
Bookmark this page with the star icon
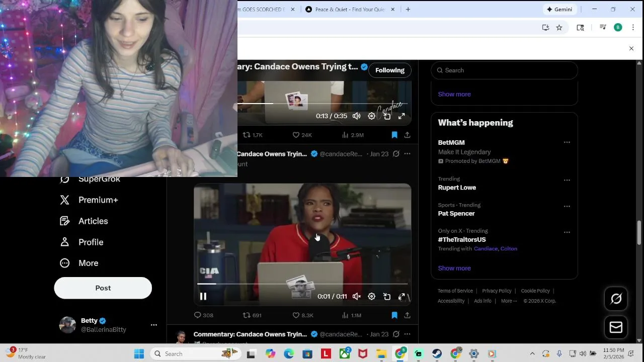click(559, 28)
